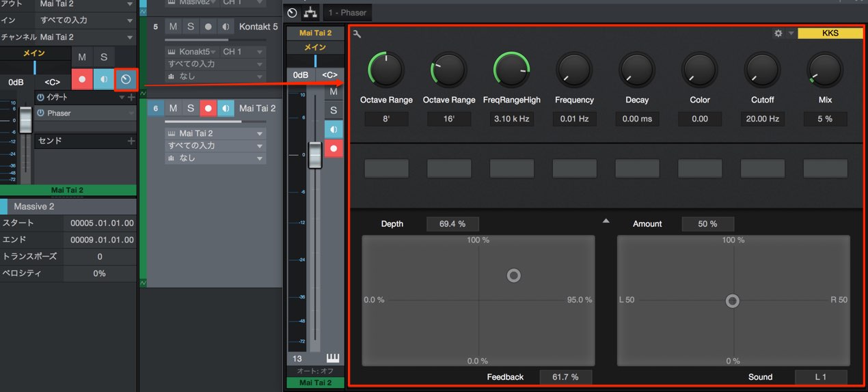868x392 pixels.
Task: Mute the channel with inspector M button
Action: point(82,57)
